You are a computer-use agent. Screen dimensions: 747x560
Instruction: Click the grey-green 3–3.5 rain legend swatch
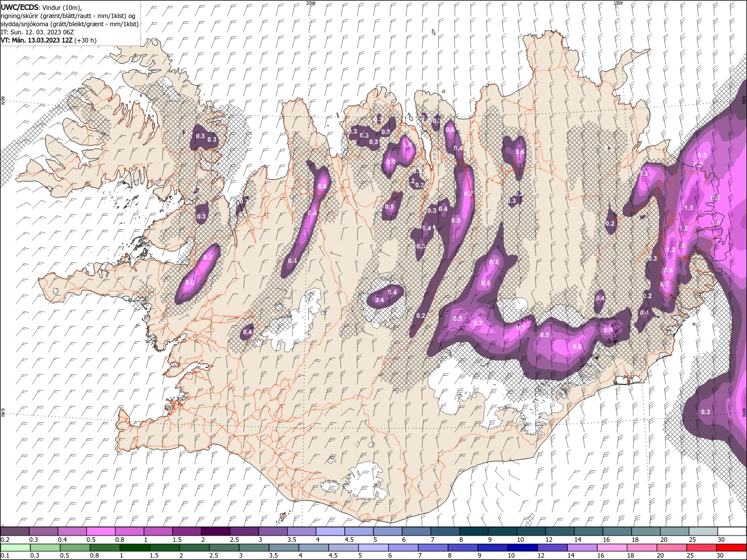(254, 548)
